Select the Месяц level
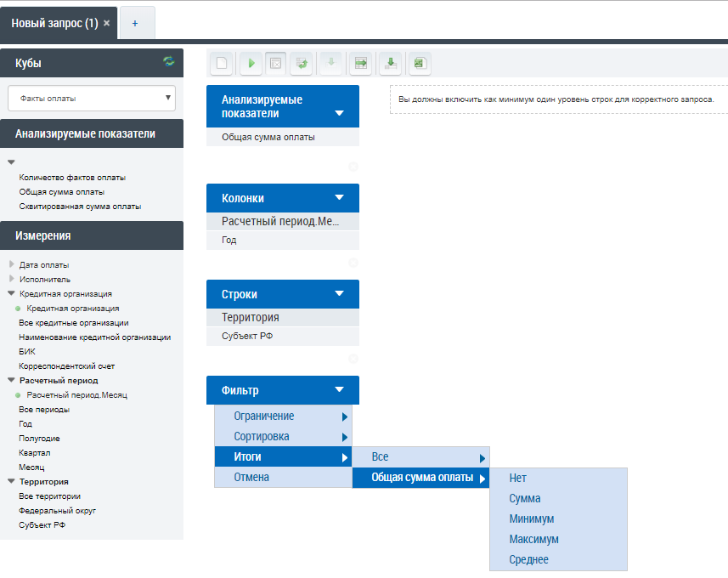Image resolution: width=728 pixels, height=578 pixels. point(31,467)
